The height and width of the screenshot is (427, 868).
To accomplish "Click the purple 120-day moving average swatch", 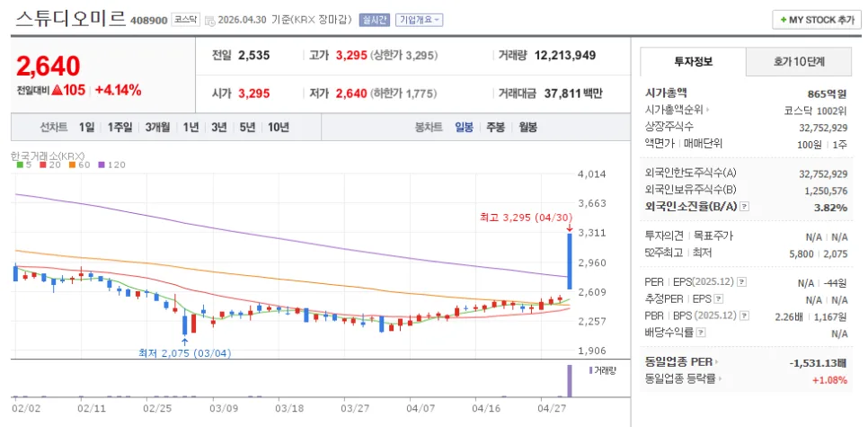I will pos(102,165).
